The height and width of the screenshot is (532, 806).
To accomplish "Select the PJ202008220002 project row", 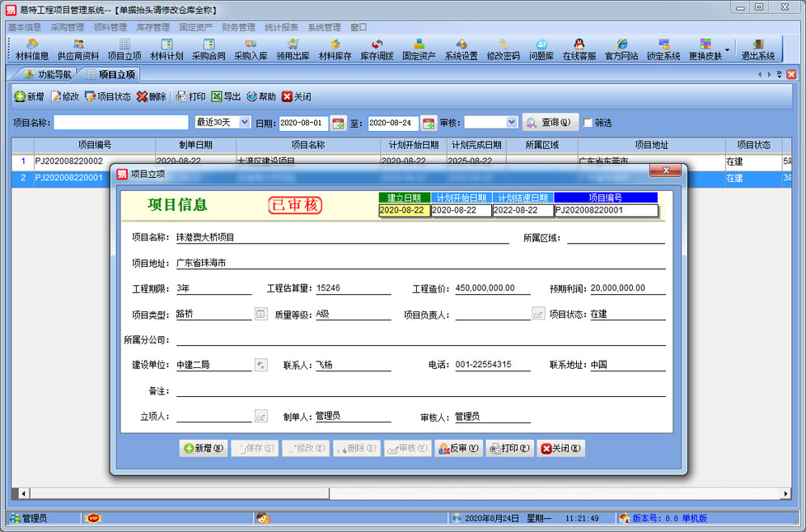I will [69, 161].
